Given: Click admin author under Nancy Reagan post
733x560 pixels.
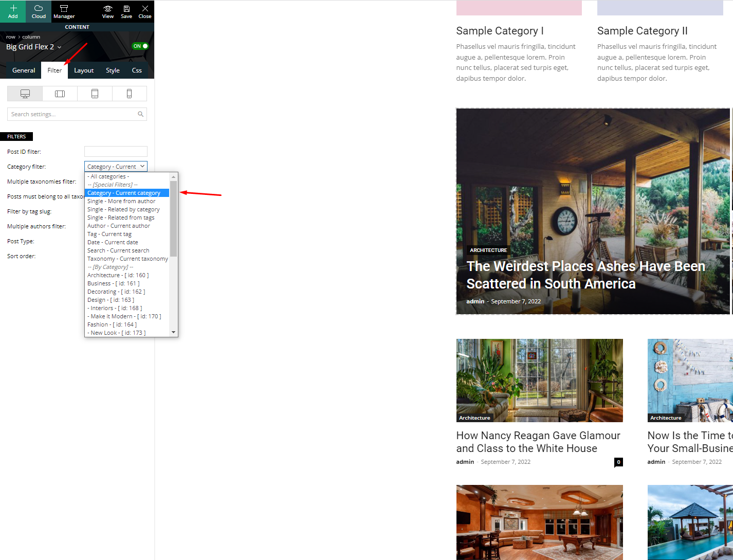Looking at the screenshot, I should coord(465,462).
